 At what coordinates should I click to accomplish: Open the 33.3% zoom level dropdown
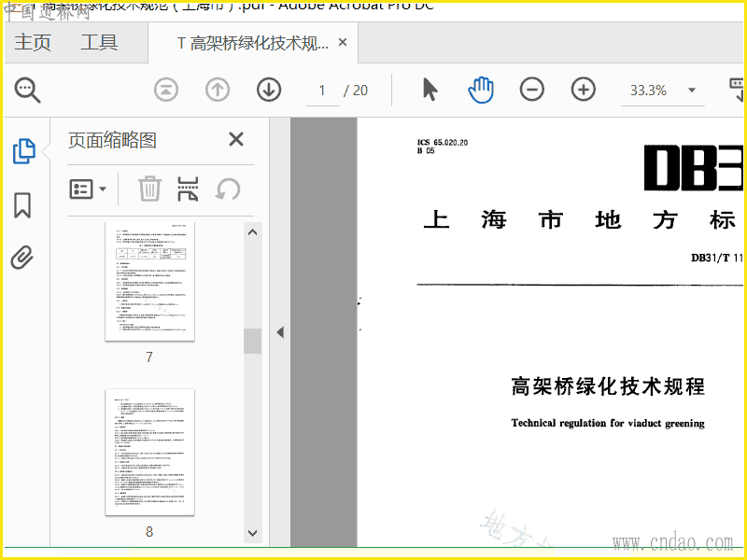point(692,90)
